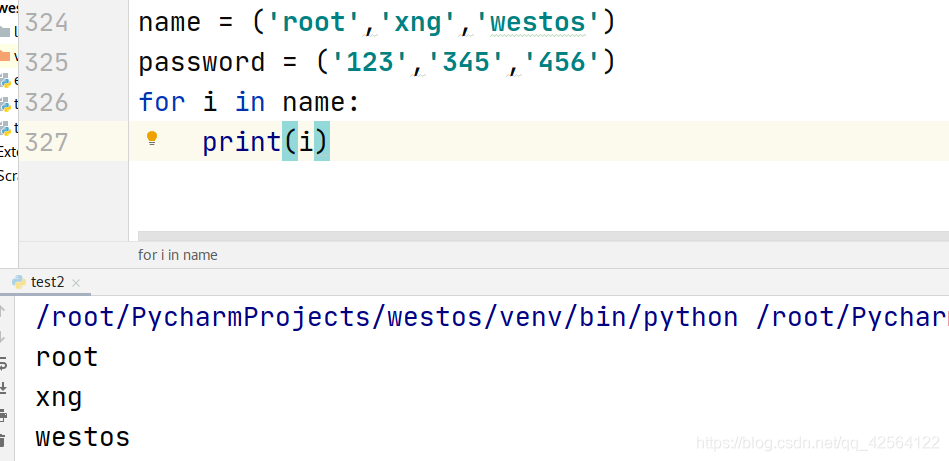The width and height of the screenshot is (949, 461).
Task: Click 'print' function call on line 327
Action: pyautogui.click(x=241, y=143)
